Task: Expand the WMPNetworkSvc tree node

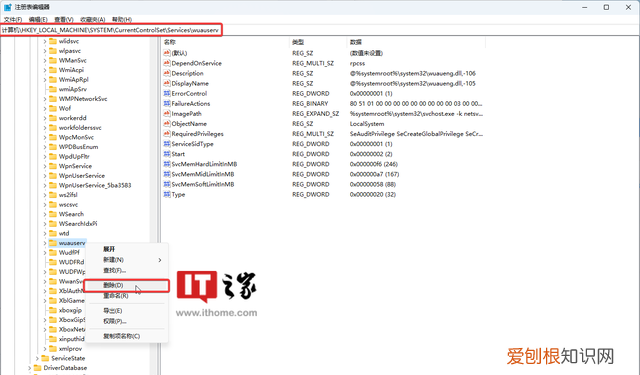Action: pyautogui.click(x=45, y=99)
